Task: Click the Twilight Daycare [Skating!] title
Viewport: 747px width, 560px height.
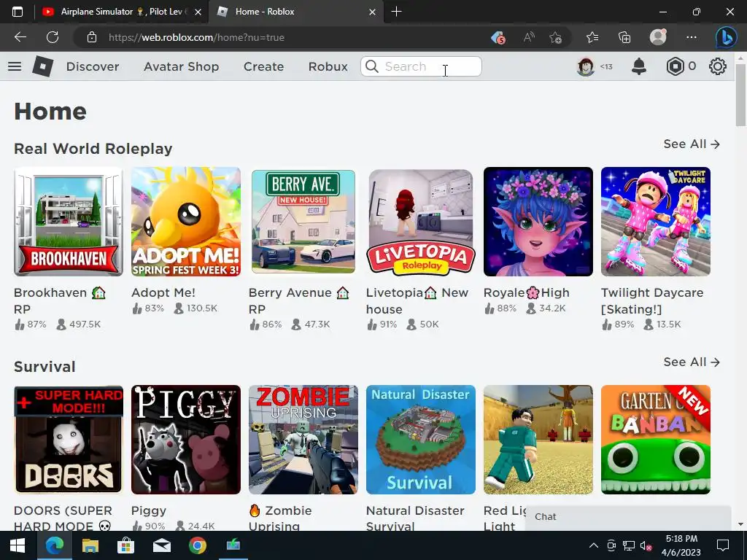Action: (x=651, y=300)
